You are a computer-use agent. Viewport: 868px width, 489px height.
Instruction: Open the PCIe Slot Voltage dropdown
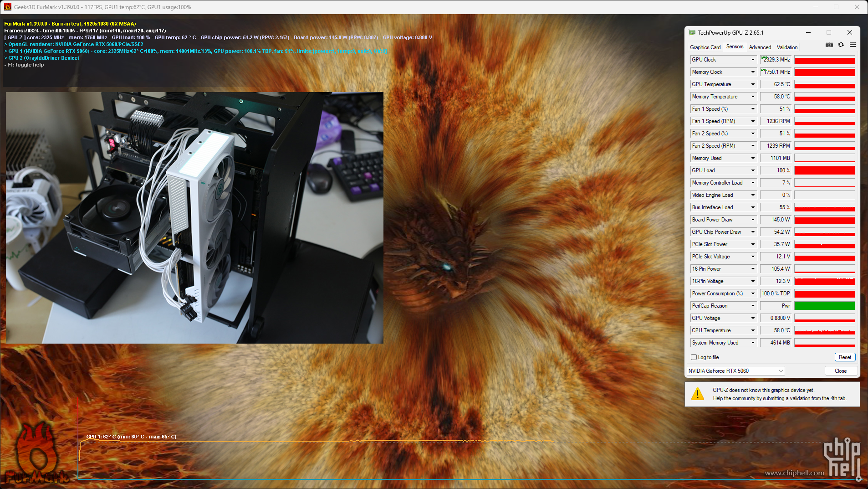(753, 257)
